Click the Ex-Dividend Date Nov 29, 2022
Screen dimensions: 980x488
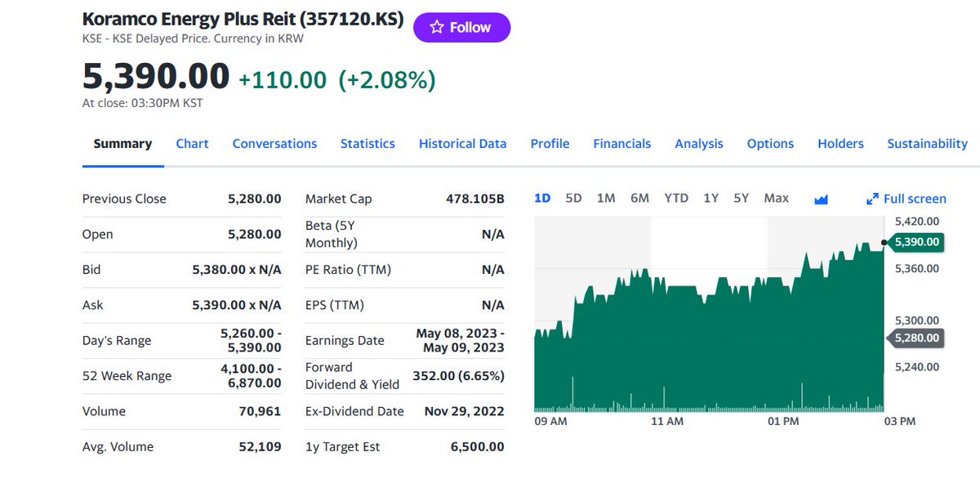pos(464,411)
